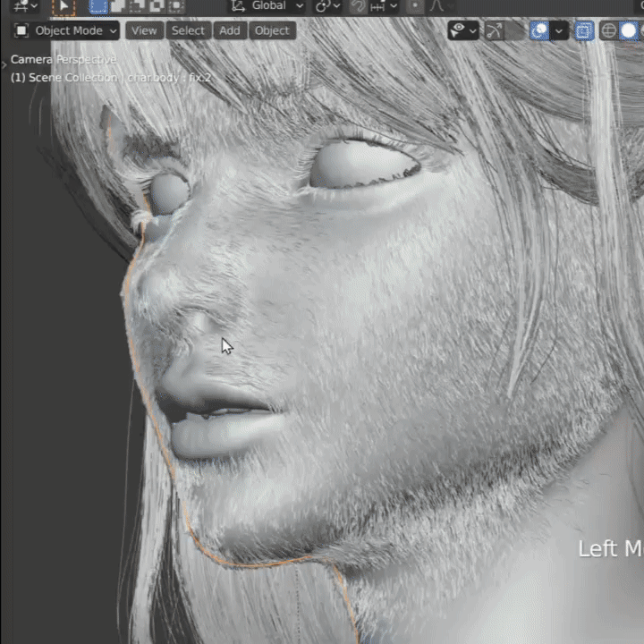Toggle snapping magnet icon
The height and width of the screenshot is (644, 644).
358,6
